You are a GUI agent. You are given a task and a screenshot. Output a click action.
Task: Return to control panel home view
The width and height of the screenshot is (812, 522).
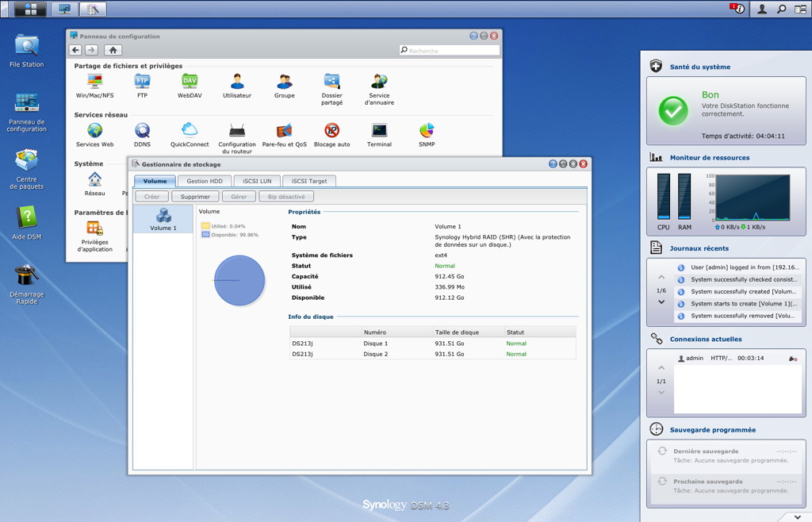pyautogui.click(x=113, y=50)
